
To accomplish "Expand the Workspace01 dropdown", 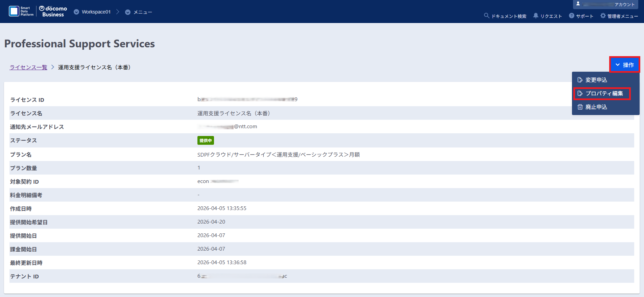I will 92,12.
